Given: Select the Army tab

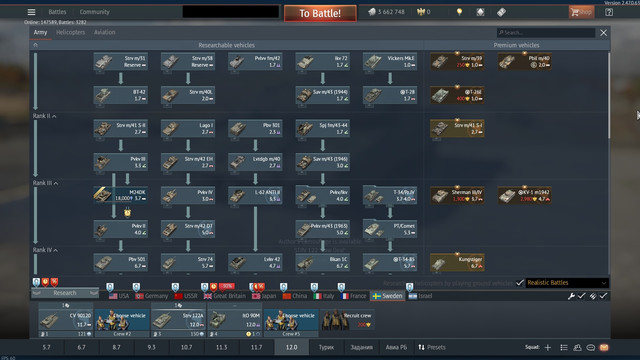Looking at the screenshot, I should (x=40, y=32).
